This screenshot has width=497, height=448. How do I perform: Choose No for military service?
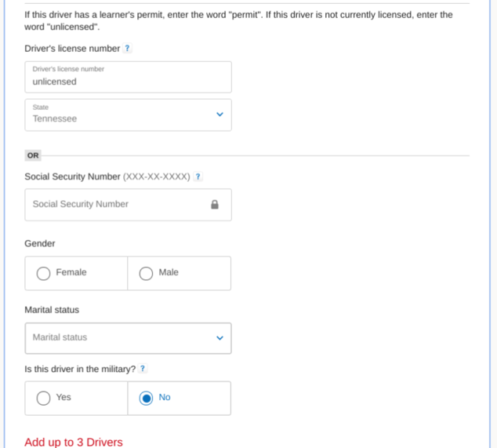tap(146, 399)
